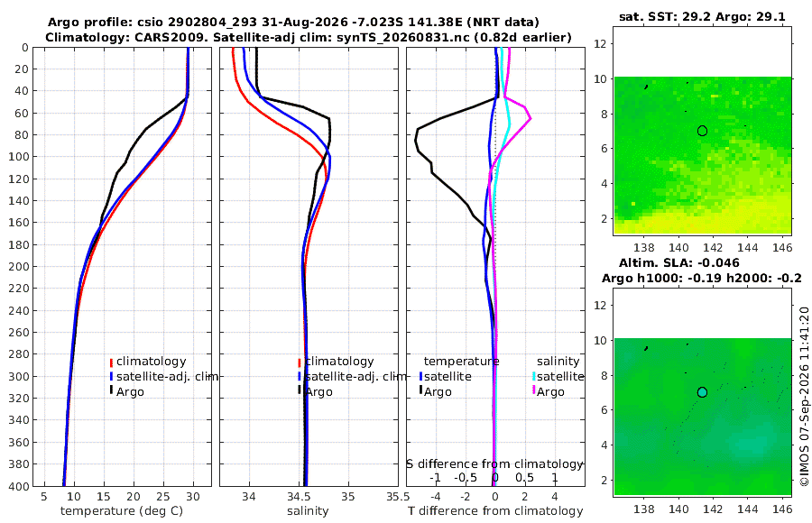Click cyan salinity satellite legend marker

(533, 376)
